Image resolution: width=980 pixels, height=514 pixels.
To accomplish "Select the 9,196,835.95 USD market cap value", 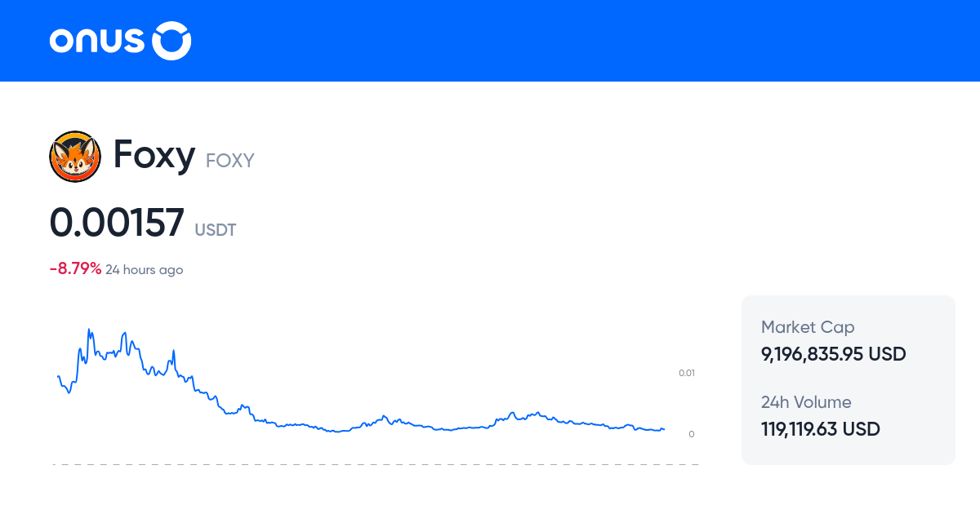I will pyautogui.click(x=833, y=354).
